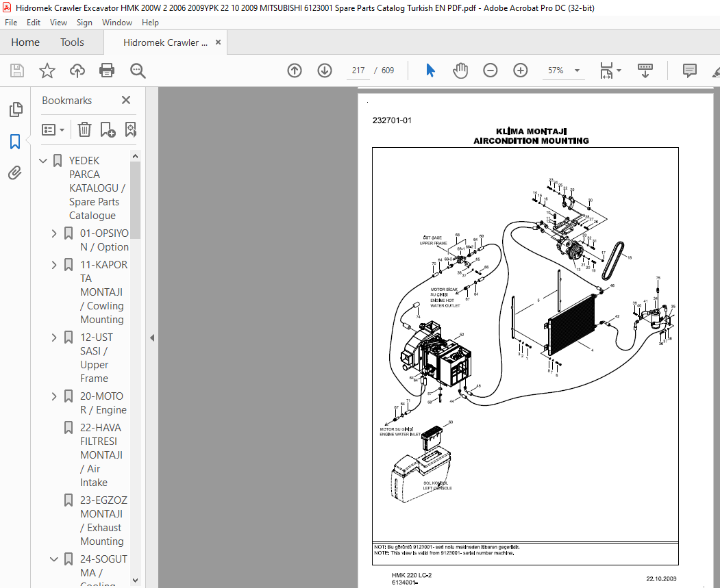Expand the 12-UST SASI / Upper Frame bookmark

click(x=54, y=337)
